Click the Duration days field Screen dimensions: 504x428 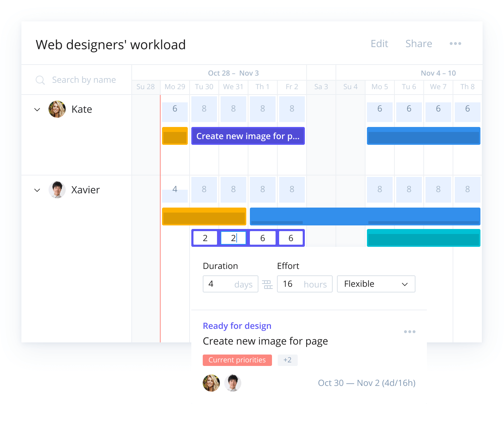click(231, 284)
